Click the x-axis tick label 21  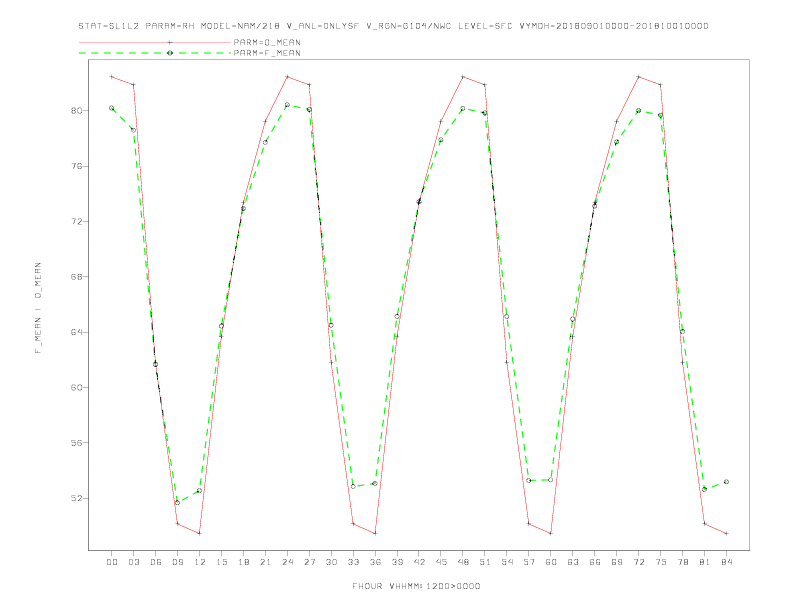[x=265, y=562]
